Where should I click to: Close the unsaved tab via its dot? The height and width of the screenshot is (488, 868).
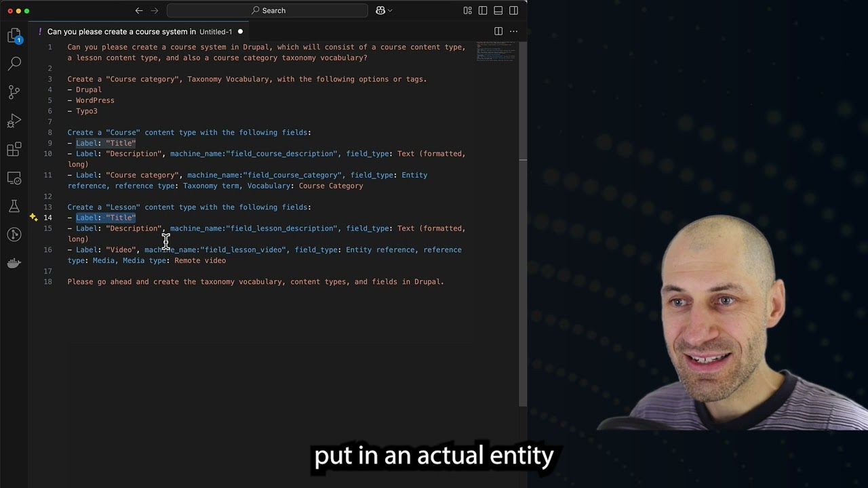tap(240, 31)
